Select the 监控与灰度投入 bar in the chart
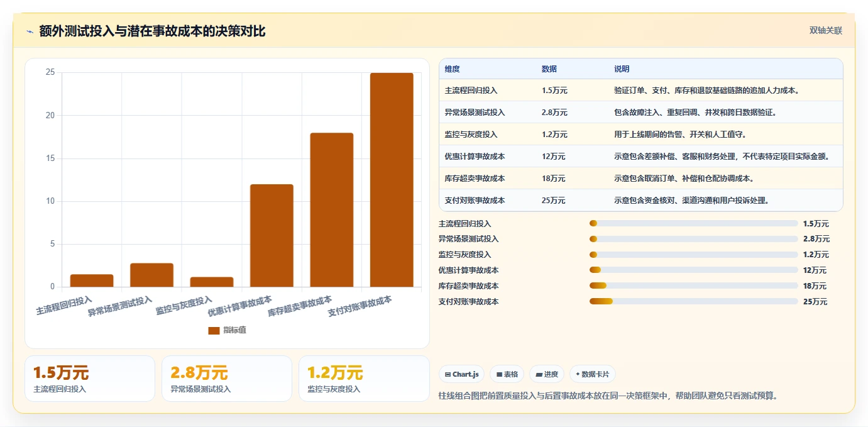 pos(212,282)
